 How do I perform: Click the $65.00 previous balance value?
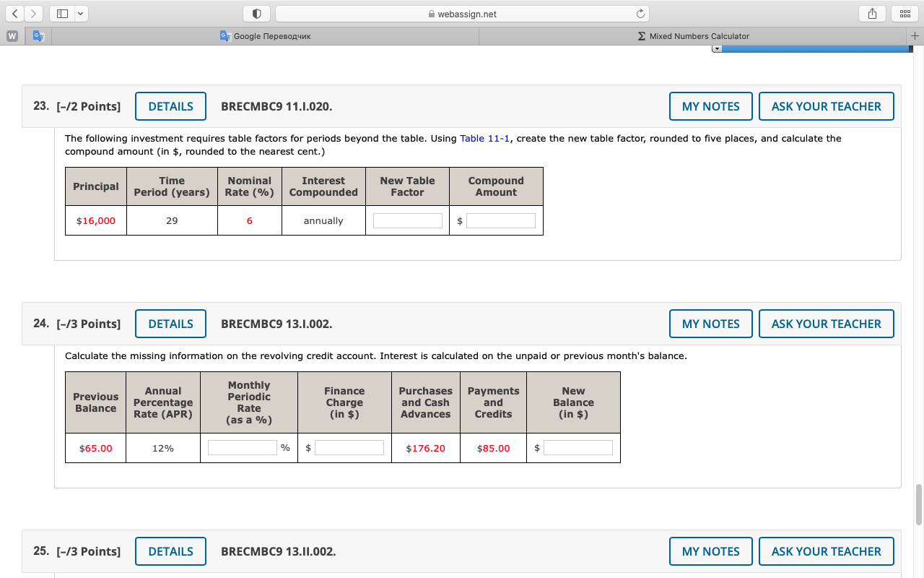96,448
